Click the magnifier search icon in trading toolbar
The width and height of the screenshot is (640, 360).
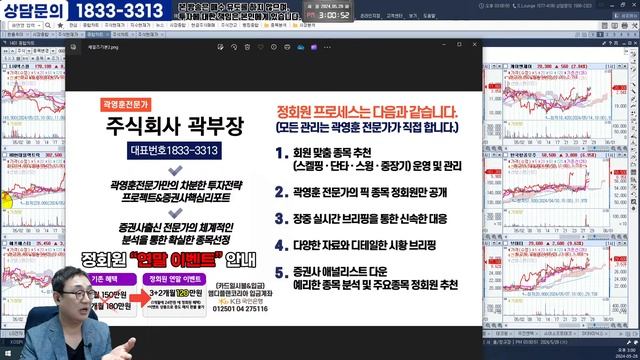48,25
